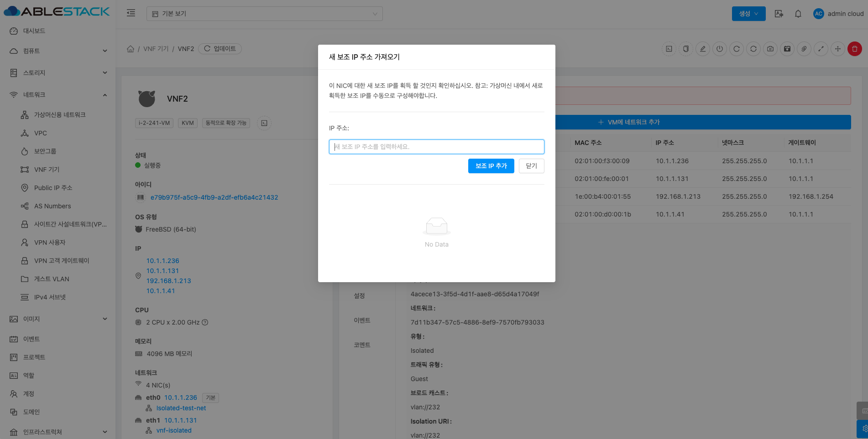Click the pencil edit VM icon
Screen dimensions: 868x439
(x=703, y=49)
